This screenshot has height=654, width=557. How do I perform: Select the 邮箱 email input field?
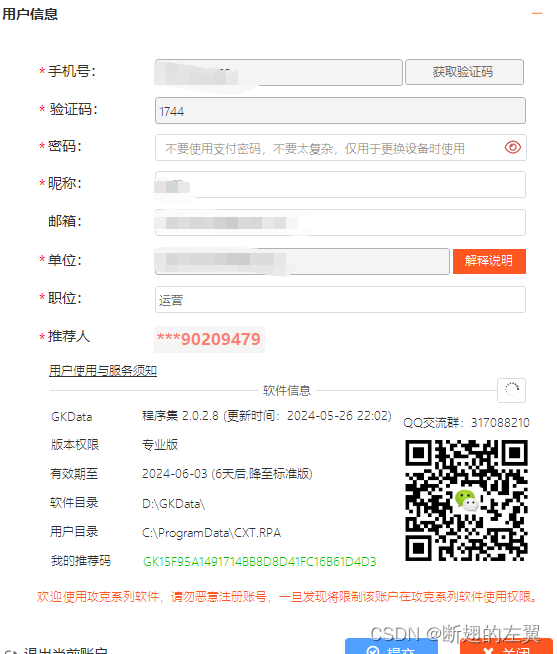coord(340,222)
